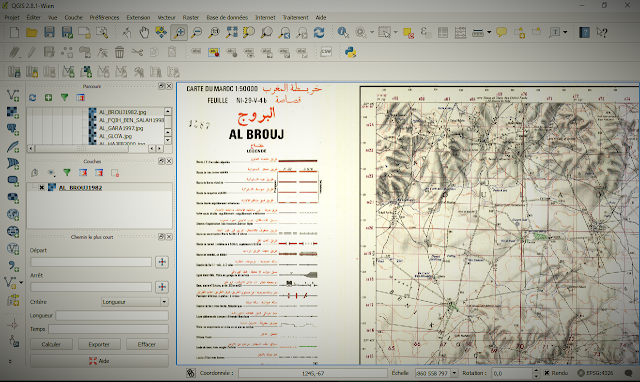Click the Refresh map icon in main toolbar
The height and width of the screenshot is (382, 640).
[x=319, y=32]
